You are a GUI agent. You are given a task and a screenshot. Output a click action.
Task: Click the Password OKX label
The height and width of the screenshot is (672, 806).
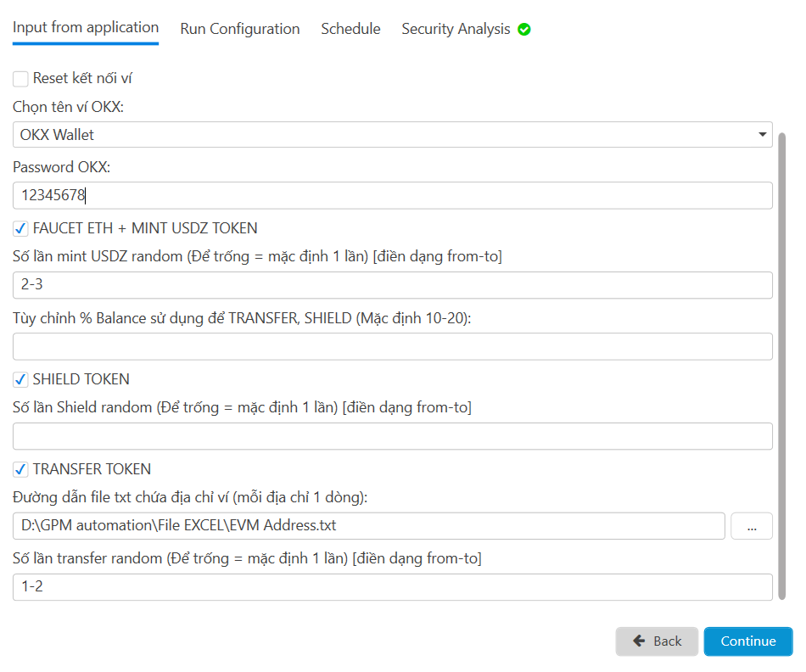click(62, 167)
